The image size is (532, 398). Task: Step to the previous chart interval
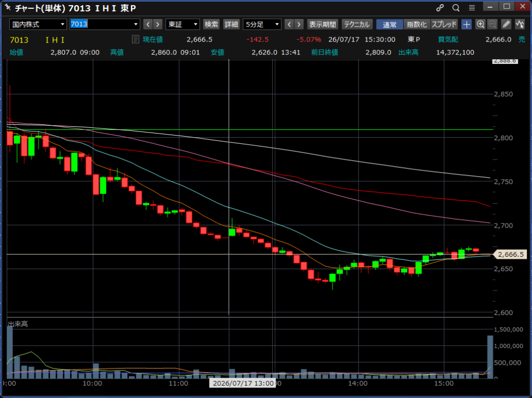(x=289, y=24)
